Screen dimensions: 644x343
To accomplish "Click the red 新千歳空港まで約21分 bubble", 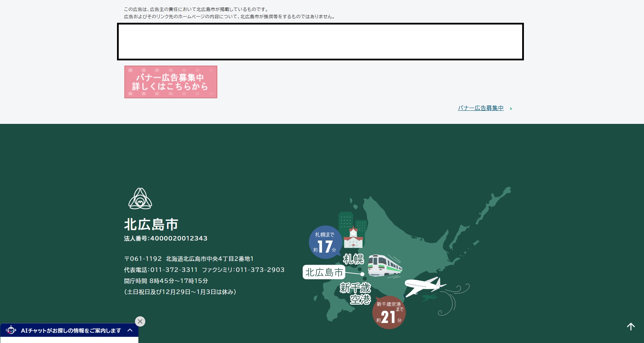I will 389,313.
